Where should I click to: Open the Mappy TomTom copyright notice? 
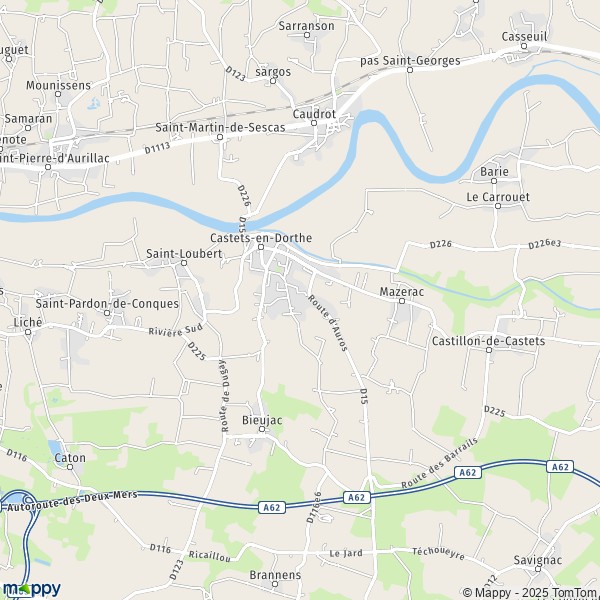[531, 592]
